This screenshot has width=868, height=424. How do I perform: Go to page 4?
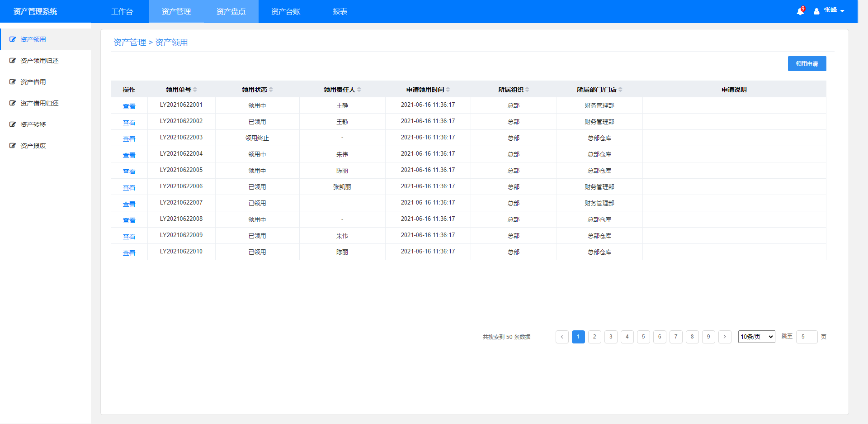627,337
